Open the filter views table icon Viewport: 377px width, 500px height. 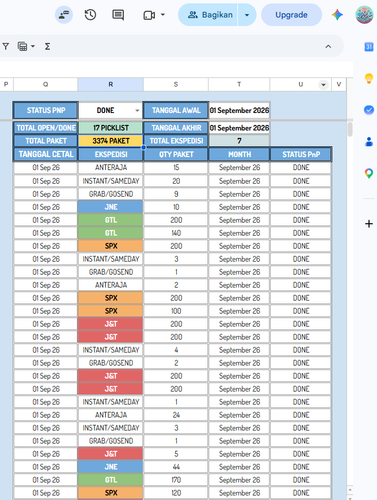pos(22,46)
